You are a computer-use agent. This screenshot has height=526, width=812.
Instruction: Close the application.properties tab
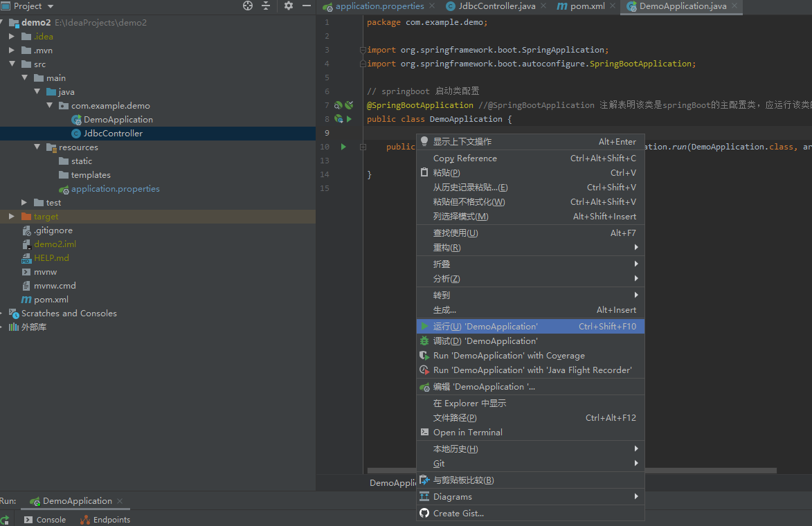coord(432,6)
